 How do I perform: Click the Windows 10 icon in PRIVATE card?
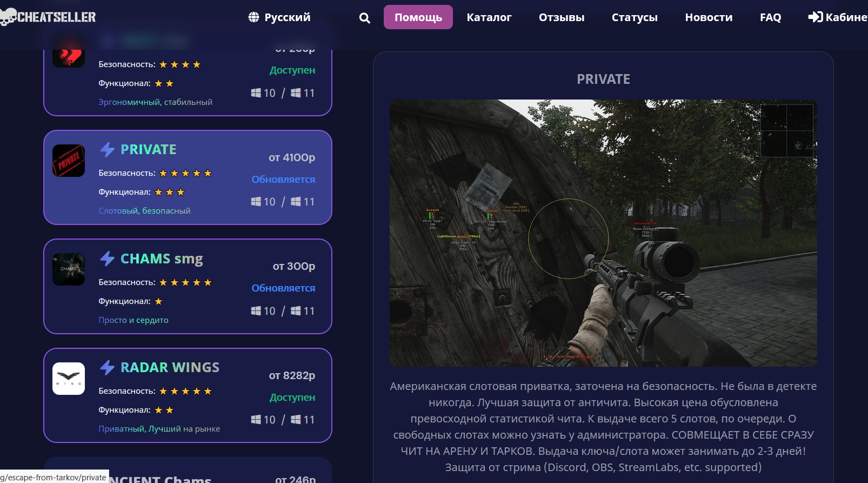pos(256,202)
